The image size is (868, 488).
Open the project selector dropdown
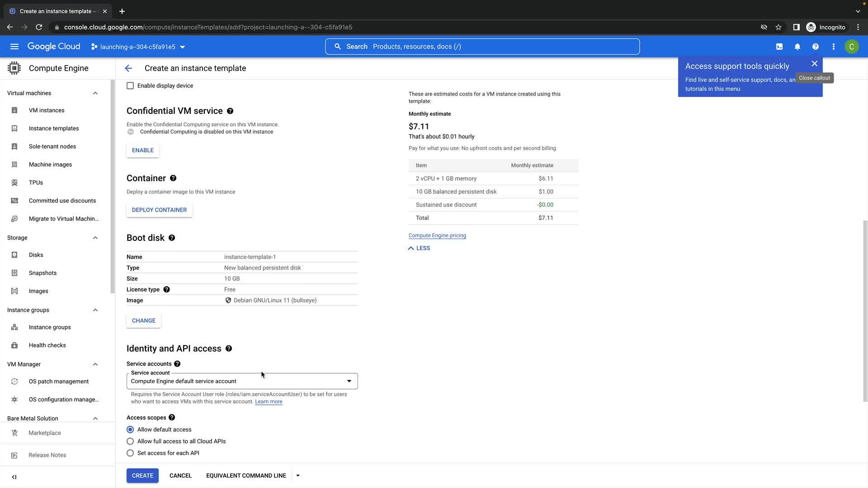pyautogui.click(x=138, y=47)
